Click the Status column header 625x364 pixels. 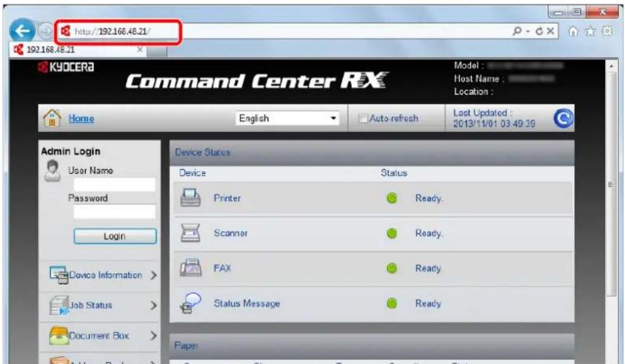[394, 173]
